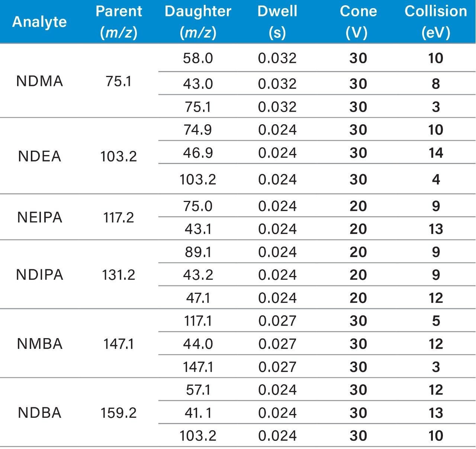
Task: Select the NDIPA analyte cell
Action: point(39,275)
